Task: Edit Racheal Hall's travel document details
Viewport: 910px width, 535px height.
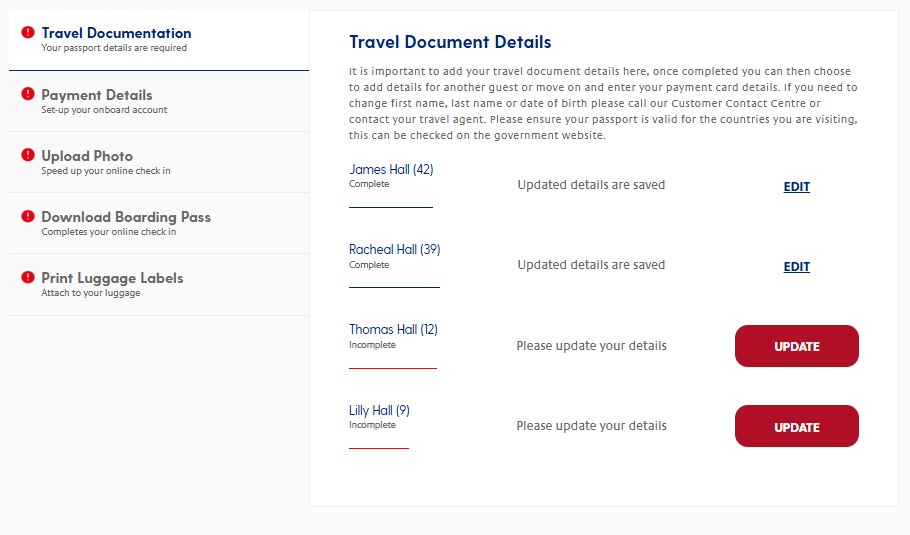Action: [x=797, y=267]
